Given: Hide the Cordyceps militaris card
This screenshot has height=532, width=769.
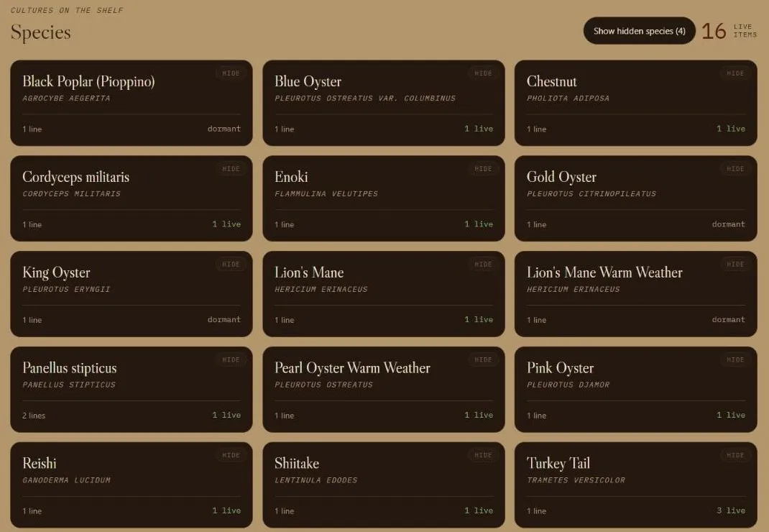Looking at the screenshot, I should (x=231, y=169).
